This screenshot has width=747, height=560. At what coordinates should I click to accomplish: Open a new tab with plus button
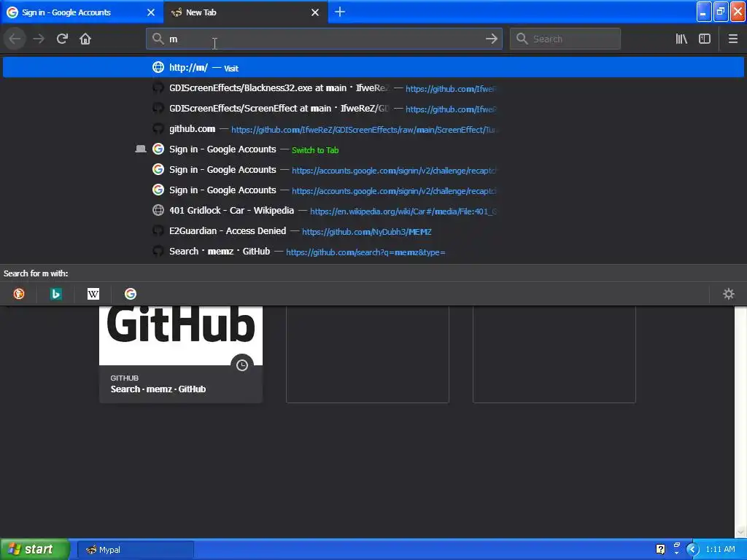click(x=340, y=12)
